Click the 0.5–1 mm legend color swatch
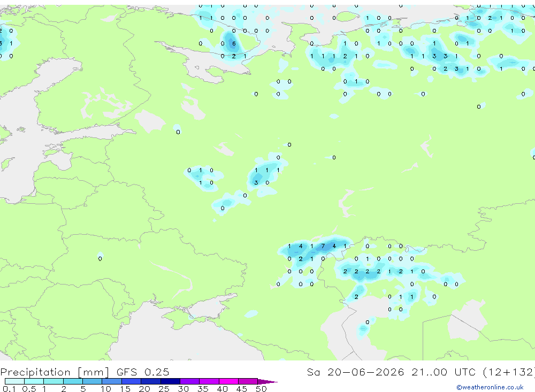The width and height of the screenshot is (535, 392). tap(34, 381)
